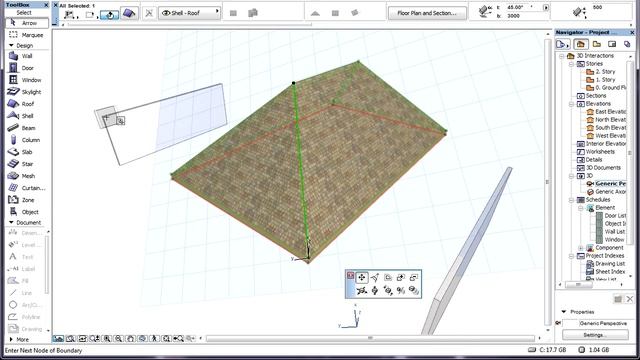Select the Marquee tool
Image resolution: width=640 pixels, height=360 pixels.
[x=27, y=35]
